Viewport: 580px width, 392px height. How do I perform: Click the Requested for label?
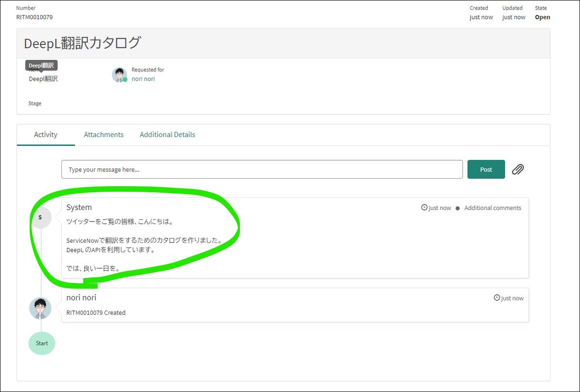[x=148, y=70]
